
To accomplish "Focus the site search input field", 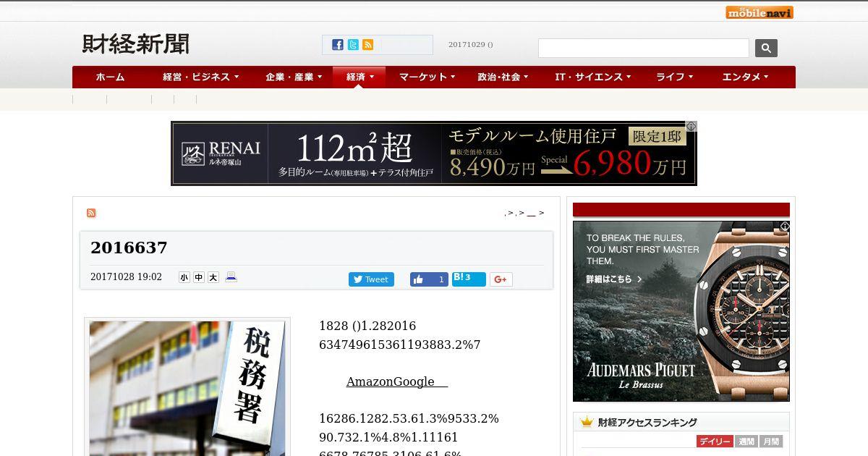I will [x=644, y=48].
